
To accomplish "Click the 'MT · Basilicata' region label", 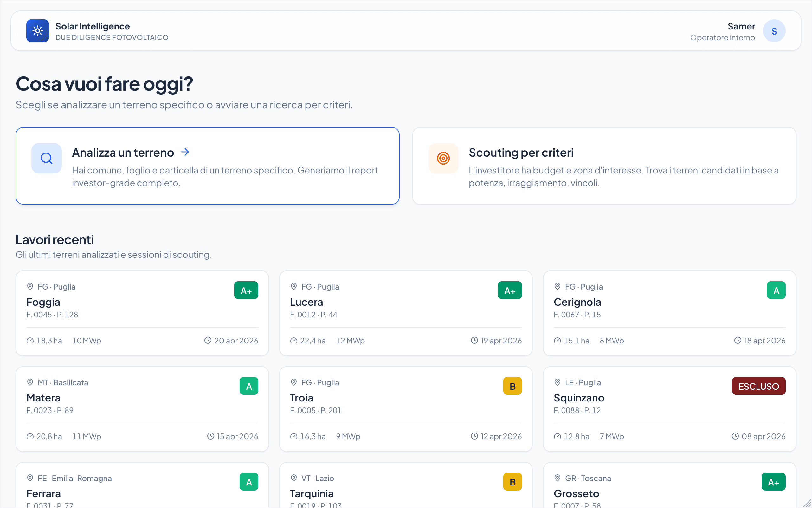I will [x=63, y=383].
